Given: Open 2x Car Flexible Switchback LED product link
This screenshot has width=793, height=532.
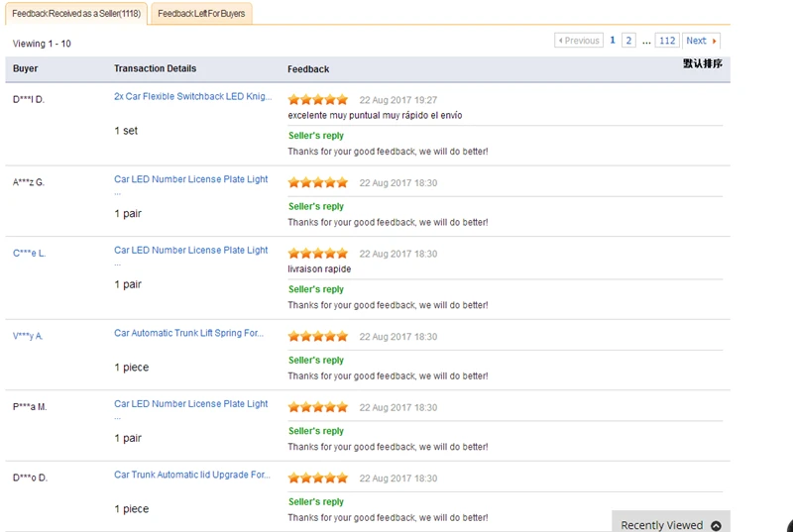Looking at the screenshot, I should [192, 96].
